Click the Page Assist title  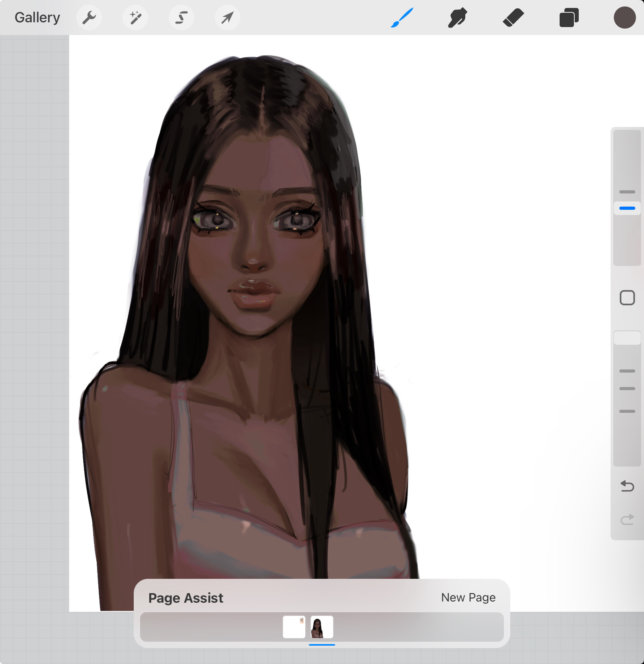tap(186, 598)
